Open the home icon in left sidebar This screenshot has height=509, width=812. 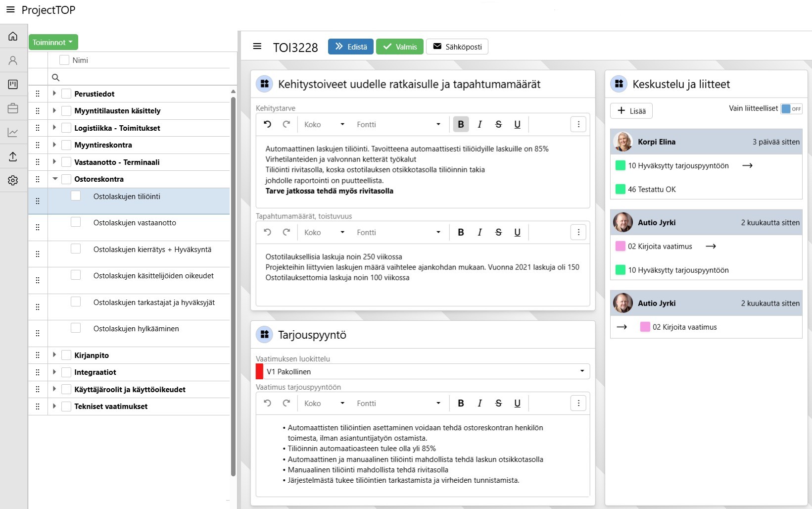[13, 36]
